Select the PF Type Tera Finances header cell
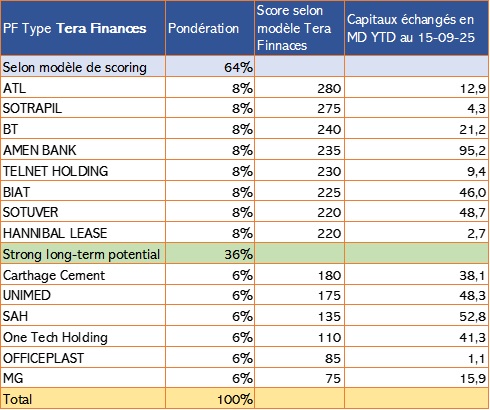The image size is (490, 410). tap(83, 28)
